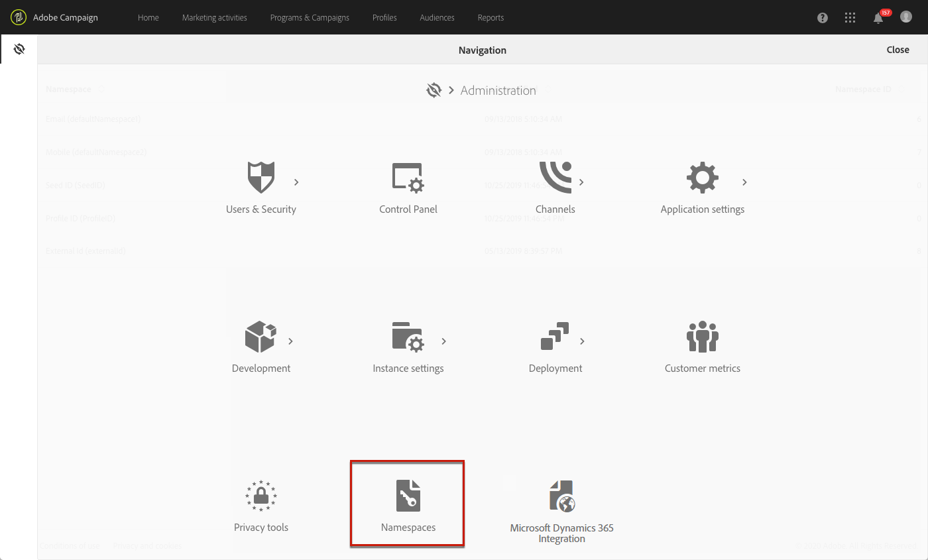Click the Privacy tools label
928x560 pixels.
click(261, 528)
